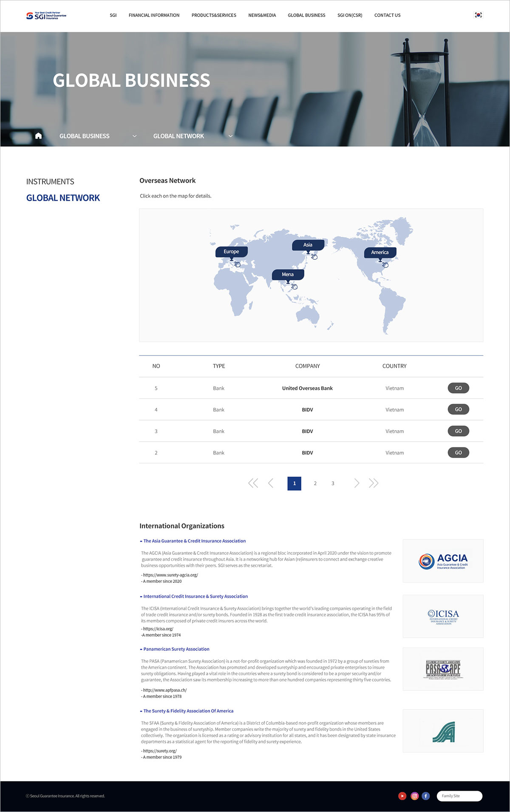Click GO button in row number 3
Image resolution: width=510 pixels, height=812 pixels.
tap(458, 431)
